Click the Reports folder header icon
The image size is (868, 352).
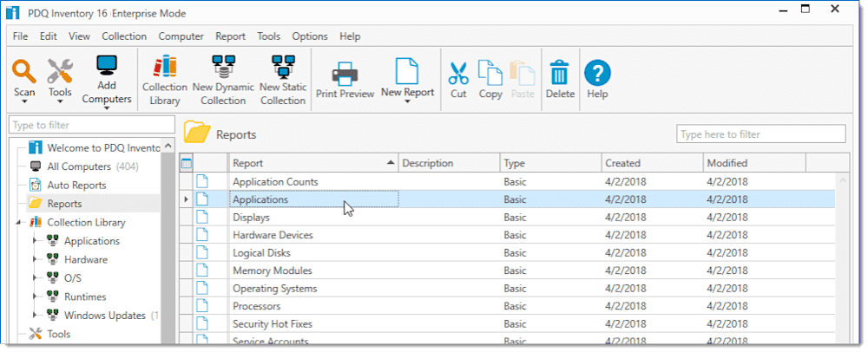pos(196,134)
